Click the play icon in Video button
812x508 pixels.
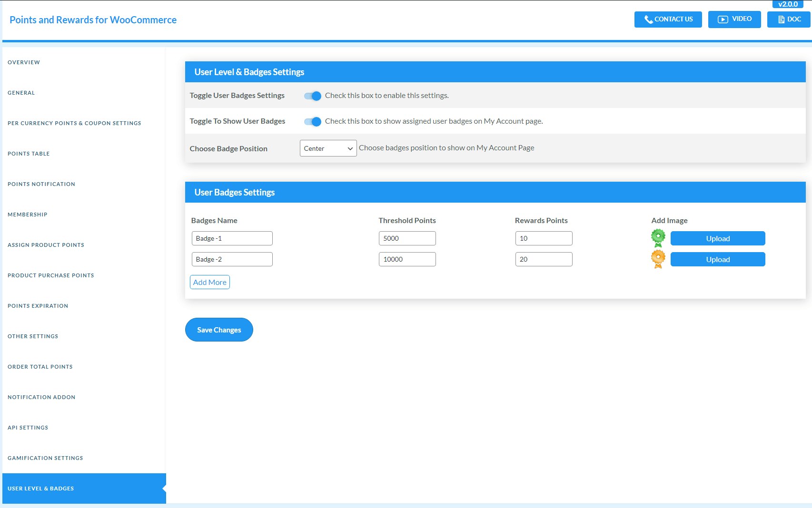[x=723, y=20]
